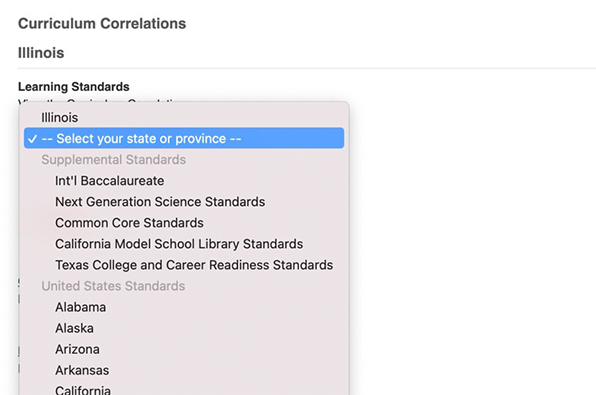This screenshot has width=596, height=395.
Task: Choose Common Core Standards option
Action: [x=184, y=223]
